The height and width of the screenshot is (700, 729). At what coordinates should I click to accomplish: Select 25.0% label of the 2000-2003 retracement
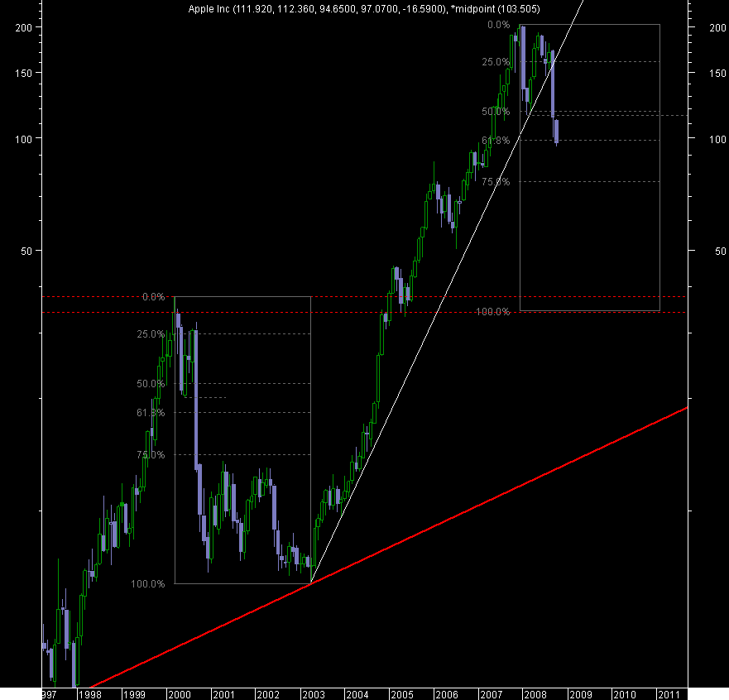(151, 334)
